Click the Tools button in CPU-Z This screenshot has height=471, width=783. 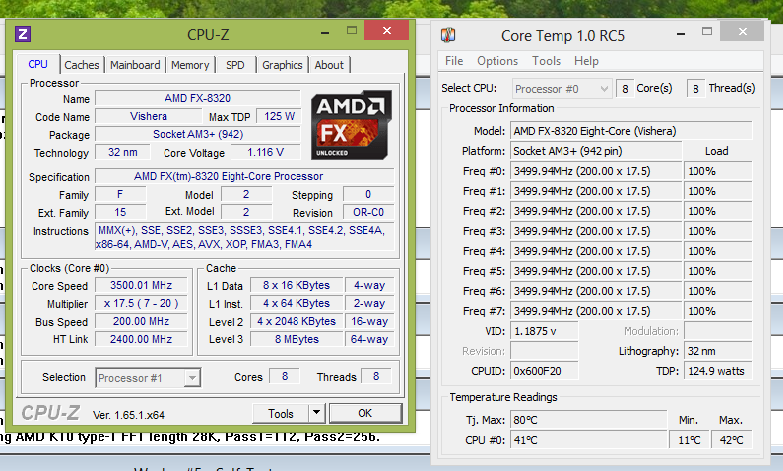click(x=281, y=414)
